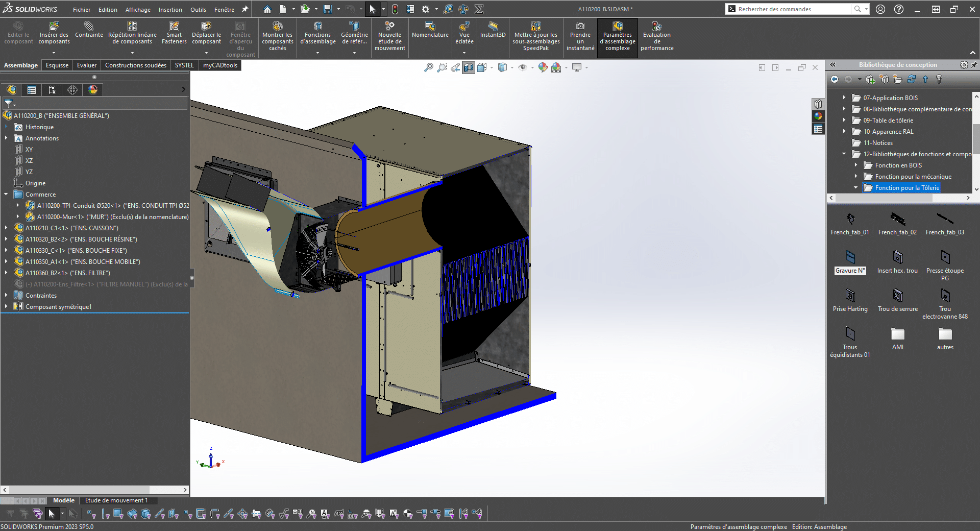The width and height of the screenshot is (980, 531).
Task: Expand A110210_C1 ENS. CAISSON node
Action: [x=6, y=228]
